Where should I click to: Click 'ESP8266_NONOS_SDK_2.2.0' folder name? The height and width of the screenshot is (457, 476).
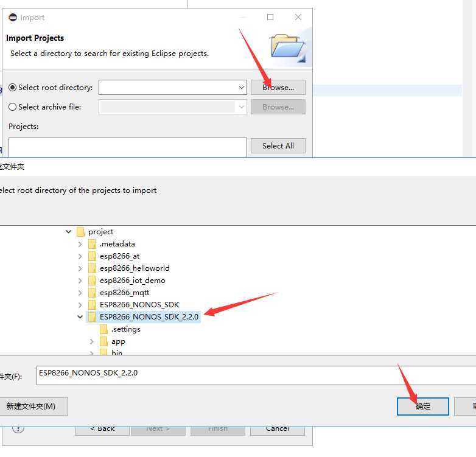[149, 317]
